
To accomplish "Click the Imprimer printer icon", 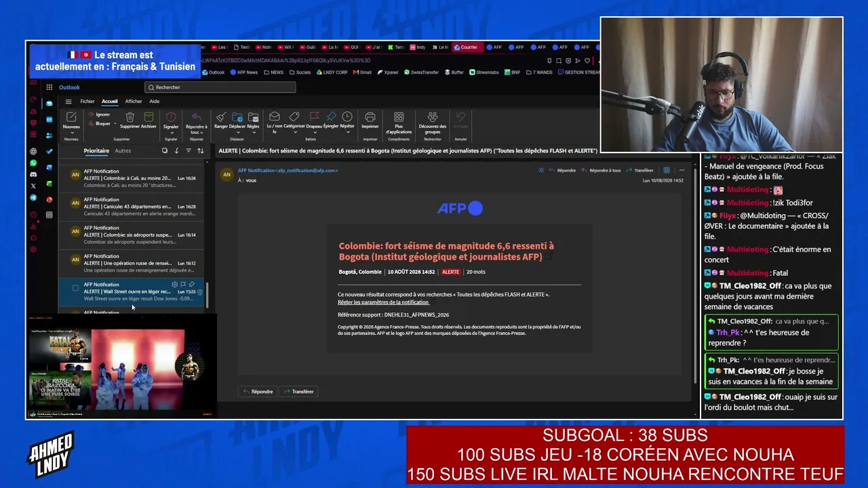I will (370, 117).
